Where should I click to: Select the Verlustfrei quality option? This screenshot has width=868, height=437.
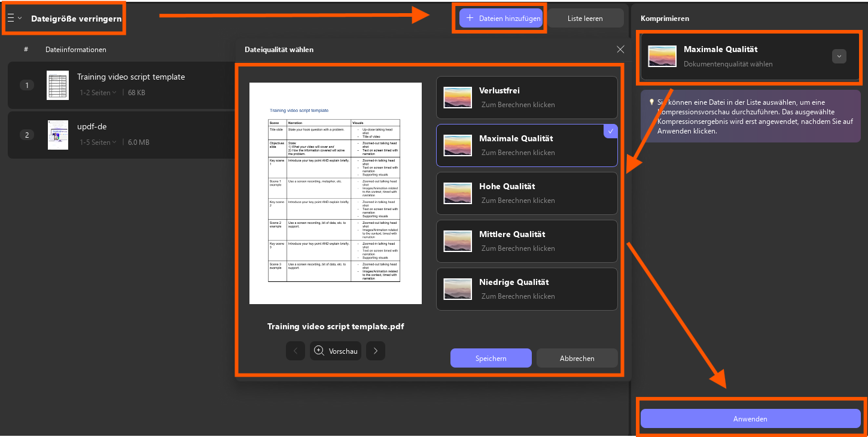(x=526, y=98)
